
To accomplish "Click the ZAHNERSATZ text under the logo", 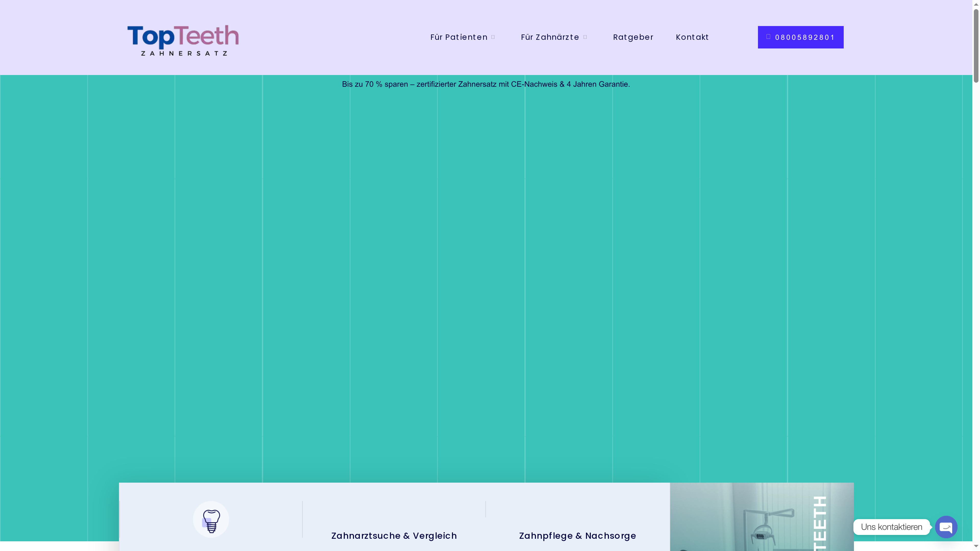I will coord(183,54).
